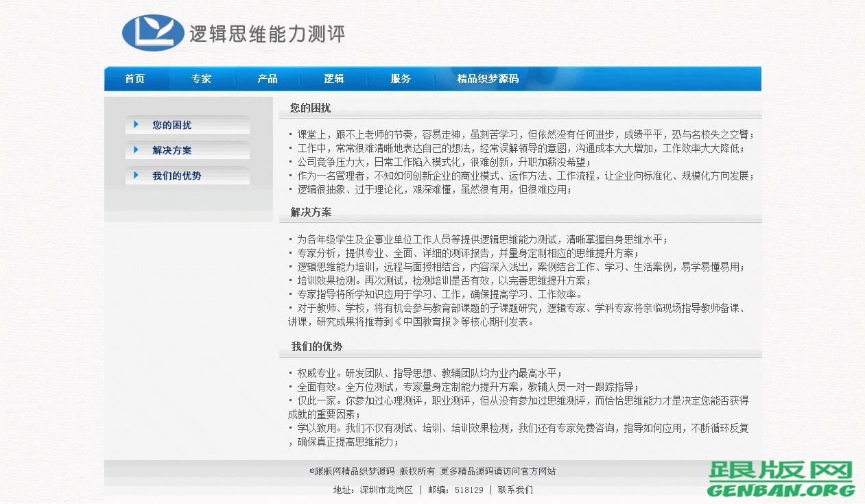Viewport: 865px width, 504px height.
Task: Click the arrow icon next to 我们的优势
Action: (134, 176)
